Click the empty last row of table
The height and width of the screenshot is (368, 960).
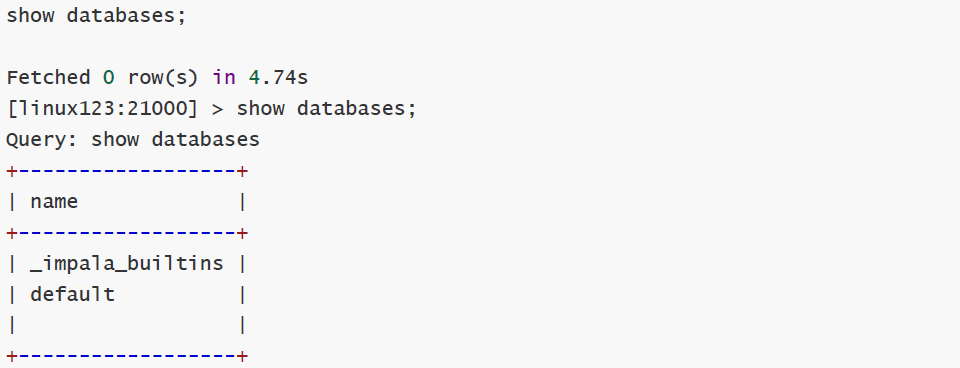click(127, 326)
